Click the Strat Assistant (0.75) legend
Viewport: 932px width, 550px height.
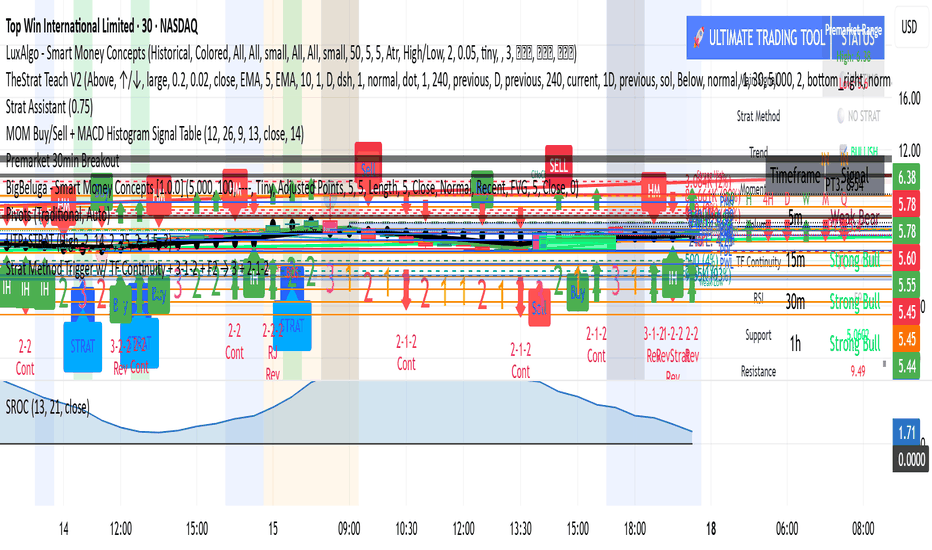coord(49,107)
